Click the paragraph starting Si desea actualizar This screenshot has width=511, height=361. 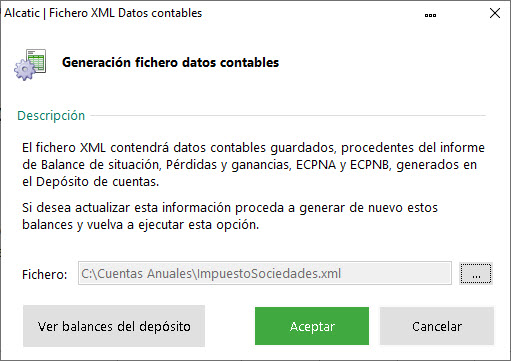tap(230, 216)
